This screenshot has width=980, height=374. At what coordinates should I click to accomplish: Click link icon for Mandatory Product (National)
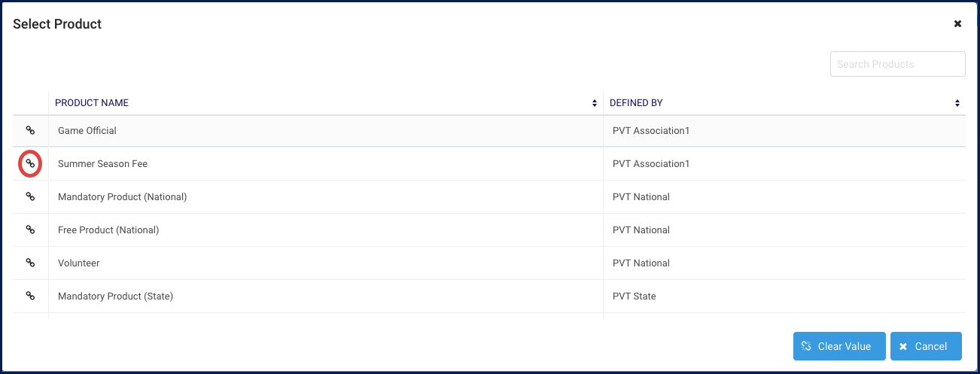pyautogui.click(x=30, y=197)
